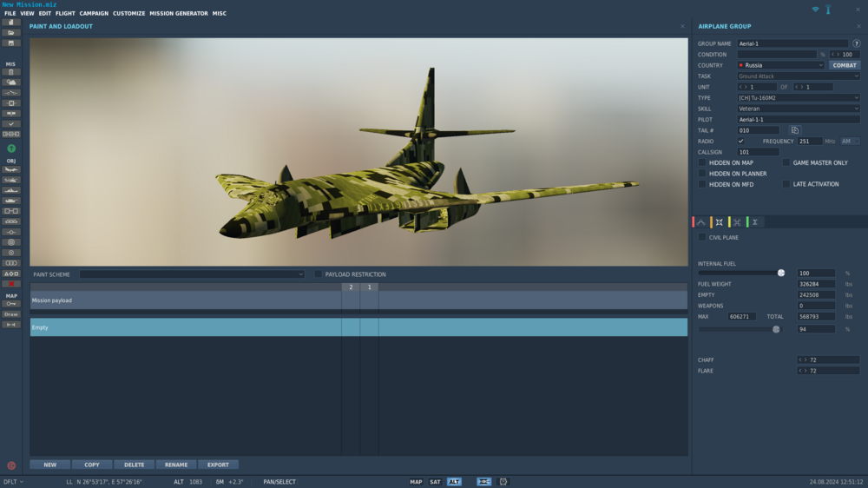Open the Country dropdown showing Russia
The height and width of the screenshot is (488, 868).
[780, 65]
